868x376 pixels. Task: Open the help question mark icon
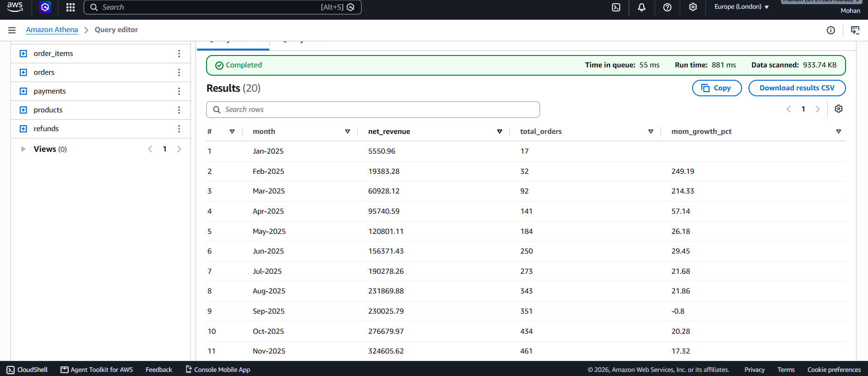(667, 7)
